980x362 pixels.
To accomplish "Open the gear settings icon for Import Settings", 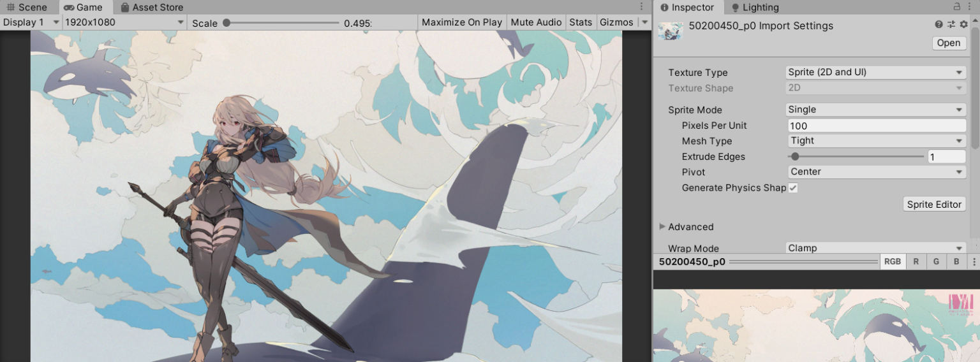I will [963, 24].
